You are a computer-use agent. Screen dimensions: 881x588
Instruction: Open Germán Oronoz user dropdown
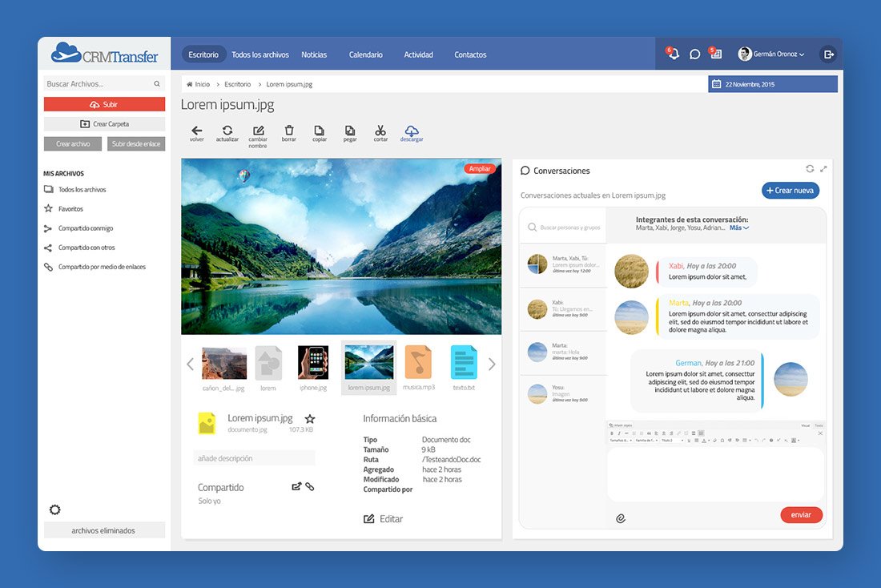click(771, 54)
